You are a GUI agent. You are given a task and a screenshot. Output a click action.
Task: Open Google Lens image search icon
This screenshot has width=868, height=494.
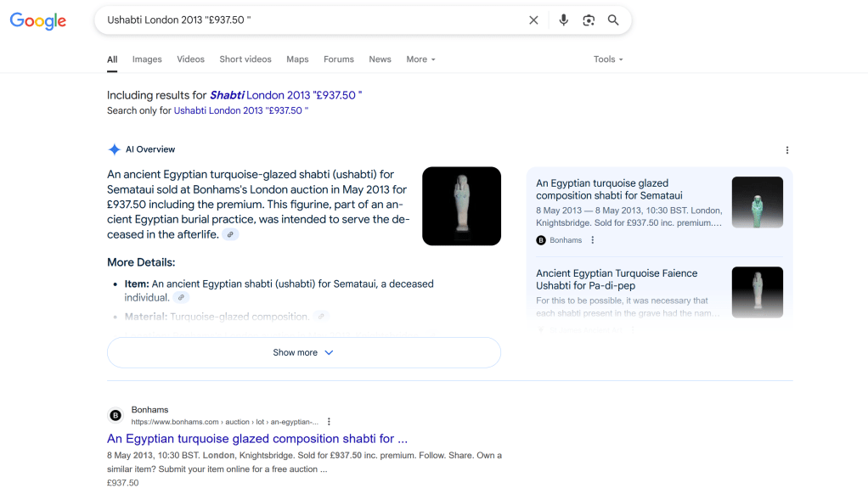[589, 20]
